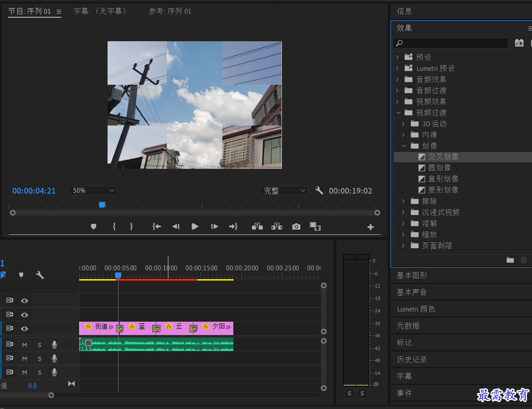Expand the 视频效果 folder

coord(397,101)
